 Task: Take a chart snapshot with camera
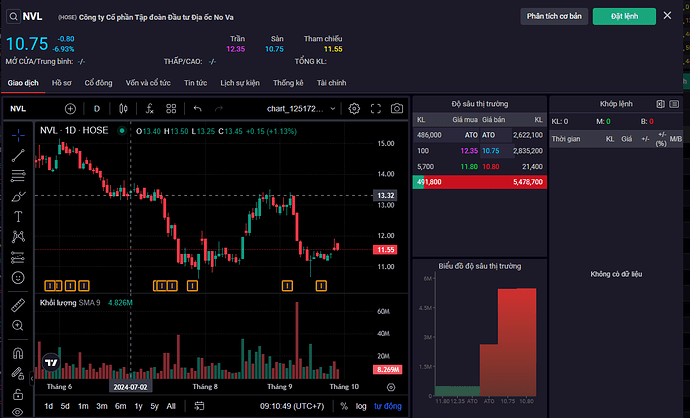point(397,109)
